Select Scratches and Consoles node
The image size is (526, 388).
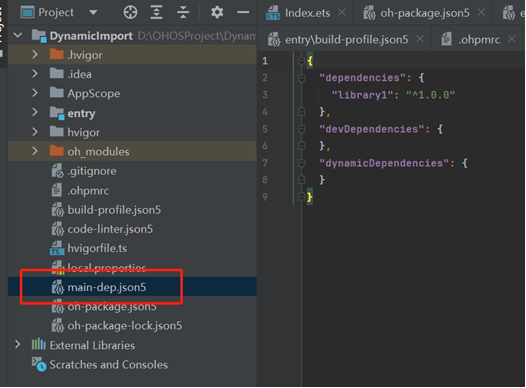click(x=108, y=365)
